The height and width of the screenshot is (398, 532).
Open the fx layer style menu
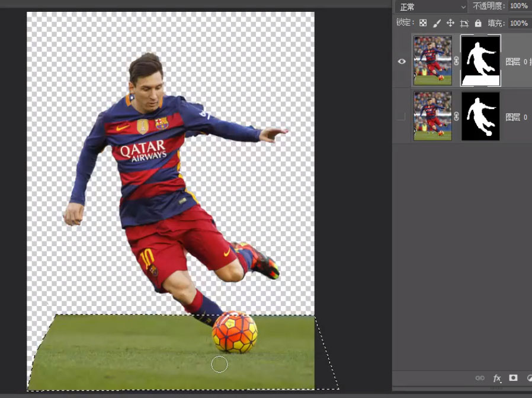point(496,378)
